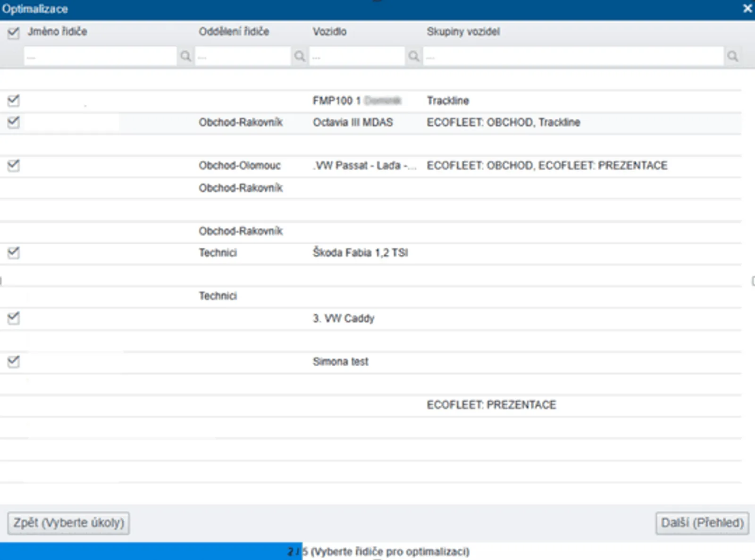Focus the Vozidlo filter input field

pos(357,57)
